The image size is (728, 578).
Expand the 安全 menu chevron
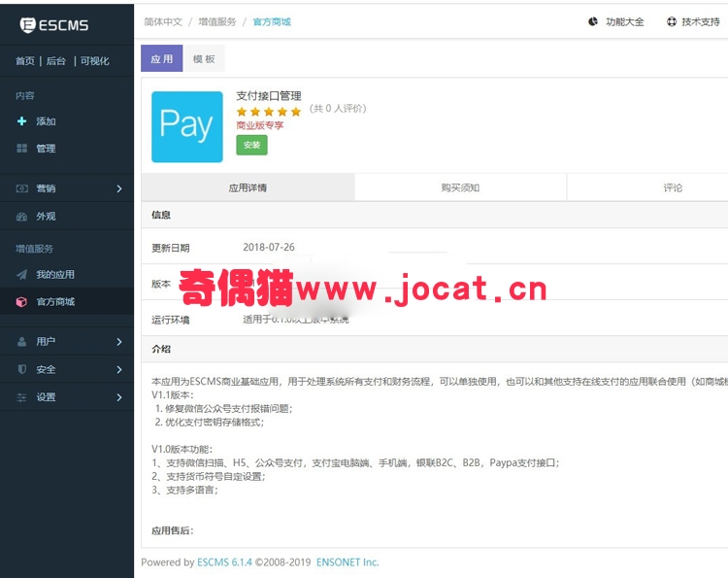coord(119,369)
